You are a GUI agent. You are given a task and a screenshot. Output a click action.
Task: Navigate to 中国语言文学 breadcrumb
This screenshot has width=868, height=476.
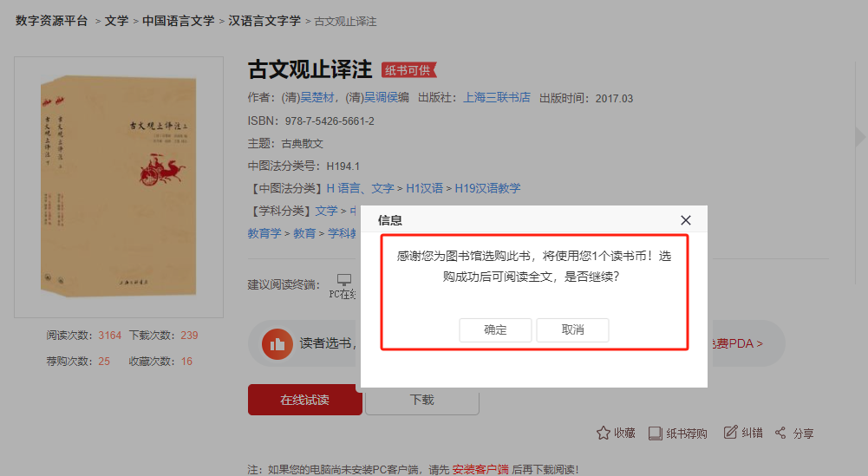pyautogui.click(x=178, y=21)
